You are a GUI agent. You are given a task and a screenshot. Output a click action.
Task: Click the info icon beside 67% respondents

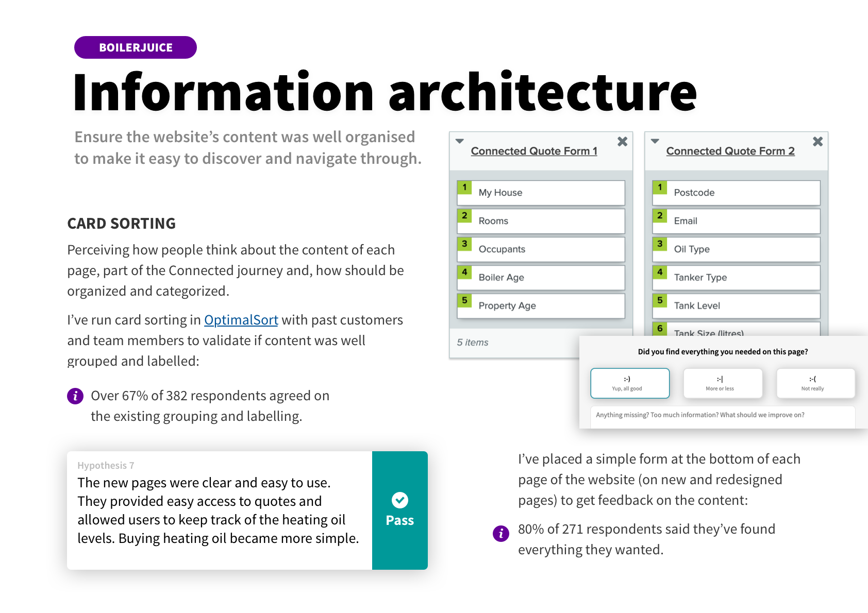(x=75, y=396)
